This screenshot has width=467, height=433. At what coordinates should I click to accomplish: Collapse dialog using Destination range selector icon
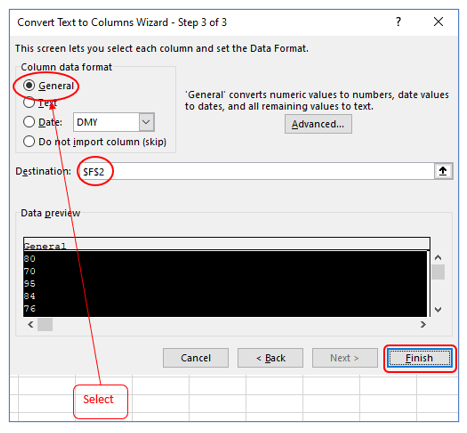coord(443,171)
